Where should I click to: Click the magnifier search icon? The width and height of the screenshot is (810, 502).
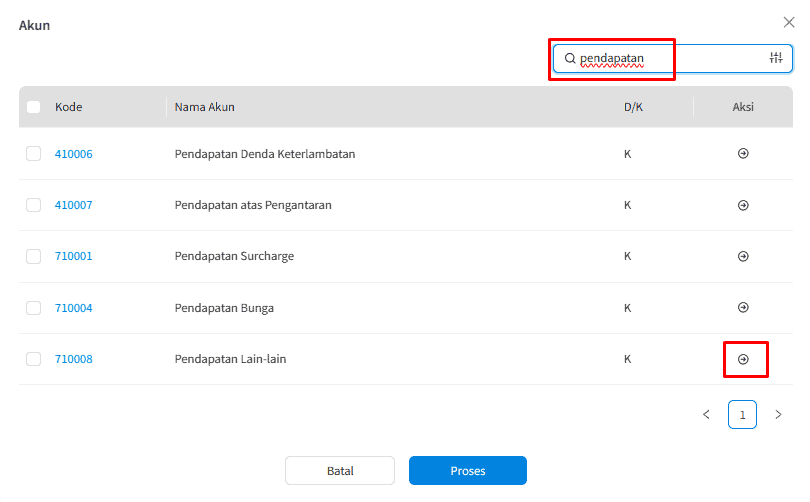coord(570,58)
